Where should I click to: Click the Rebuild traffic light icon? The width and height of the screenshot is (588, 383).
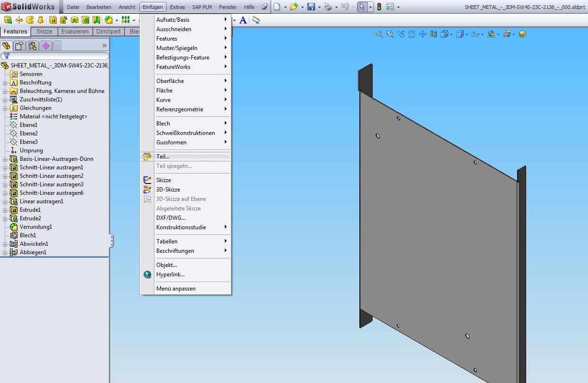click(x=379, y=7)
